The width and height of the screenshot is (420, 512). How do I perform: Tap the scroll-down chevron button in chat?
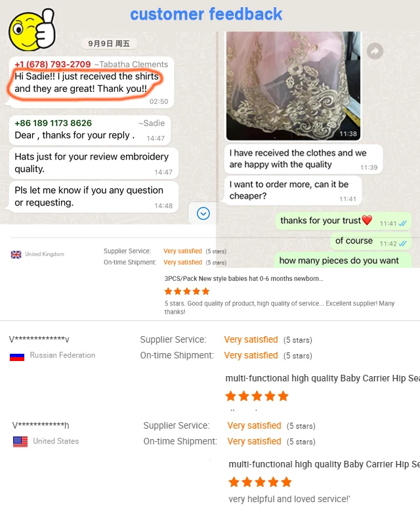click(x=203, y=213)
